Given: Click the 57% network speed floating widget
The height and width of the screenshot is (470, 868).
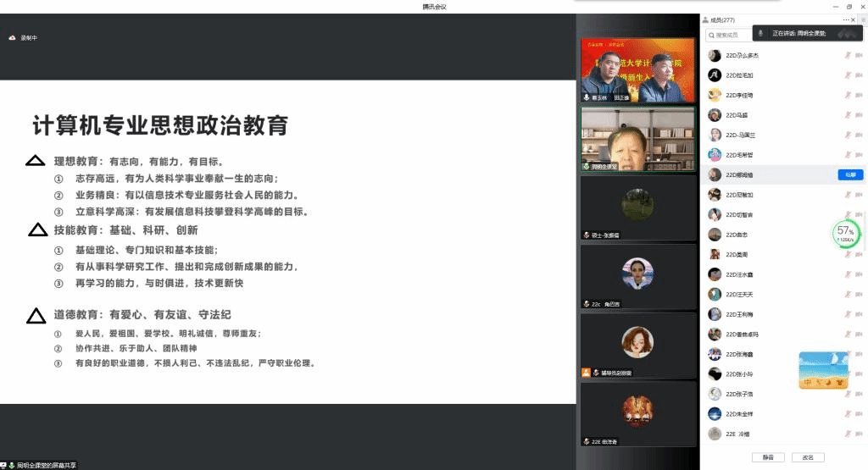Looking at the screenshot, I should point(845,233).
